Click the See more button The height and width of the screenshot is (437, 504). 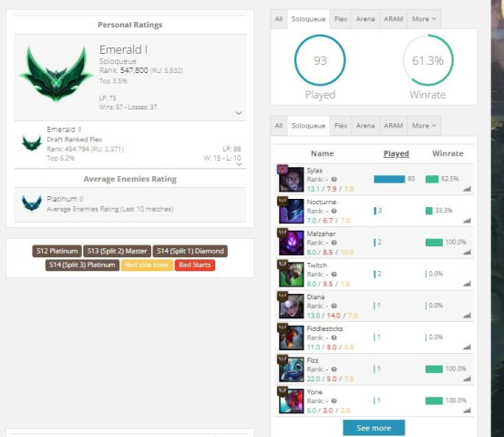(374, 428)
